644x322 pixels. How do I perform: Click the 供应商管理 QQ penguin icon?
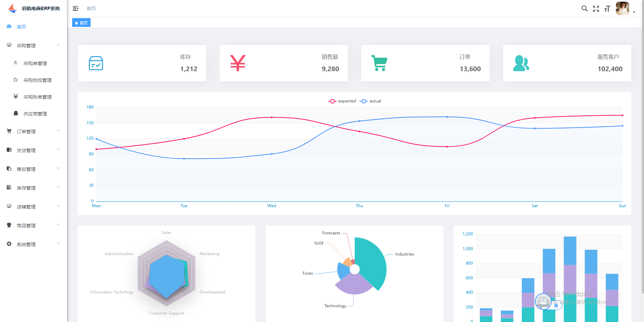tap(16, 113)
